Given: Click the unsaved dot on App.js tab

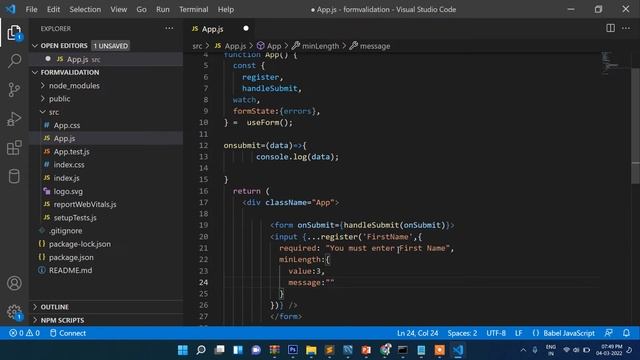Looking at the screenshot, I should click(246, 28).
